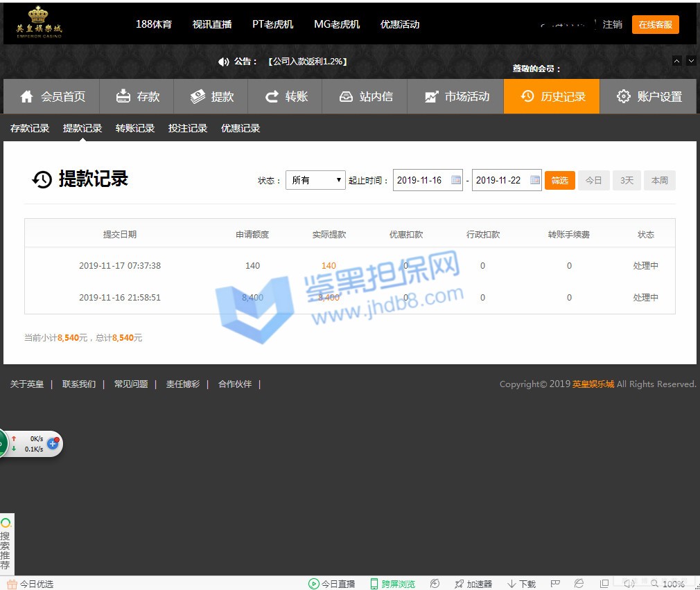The image size is (700, 590).
Task: Click the start date calendar icon
Action: pyautogui.click(x=455, y=180)
